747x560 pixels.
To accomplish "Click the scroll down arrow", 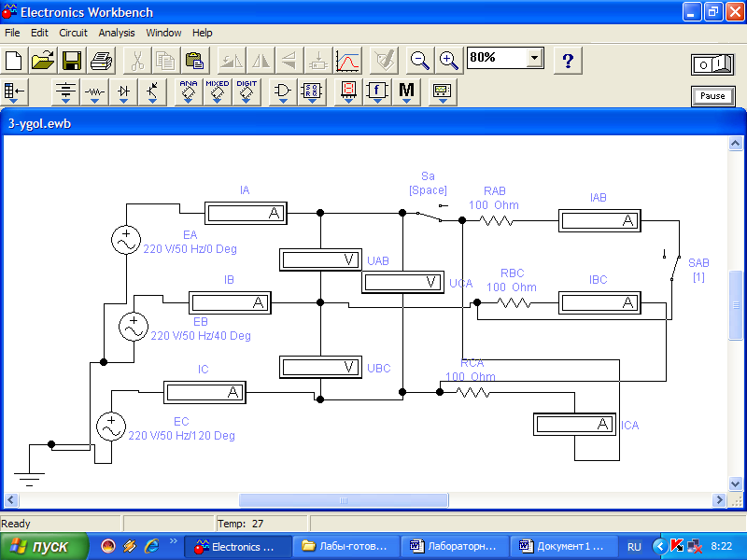I will coord(736,484).
